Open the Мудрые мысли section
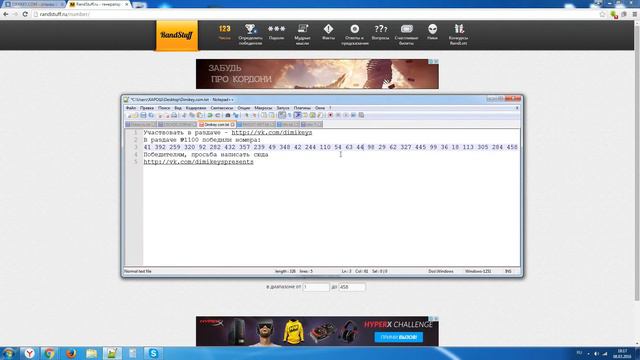The image size is (640, 360). coord(302,34)
